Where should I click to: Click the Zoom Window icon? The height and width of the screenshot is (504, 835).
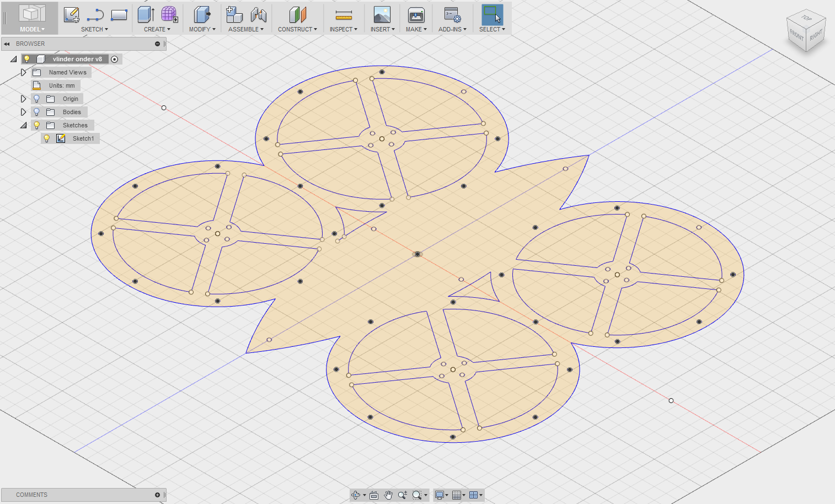click(x=417, y=495)
